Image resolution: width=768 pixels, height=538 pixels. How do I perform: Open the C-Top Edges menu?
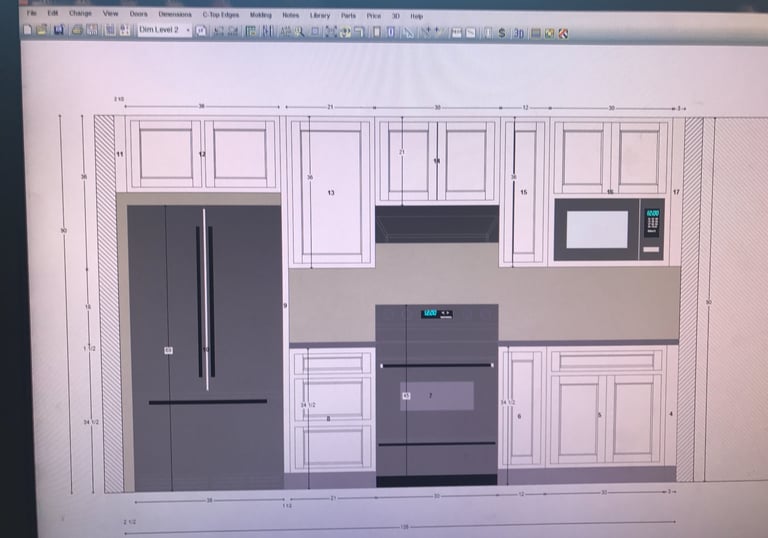[x=221, y=15]
